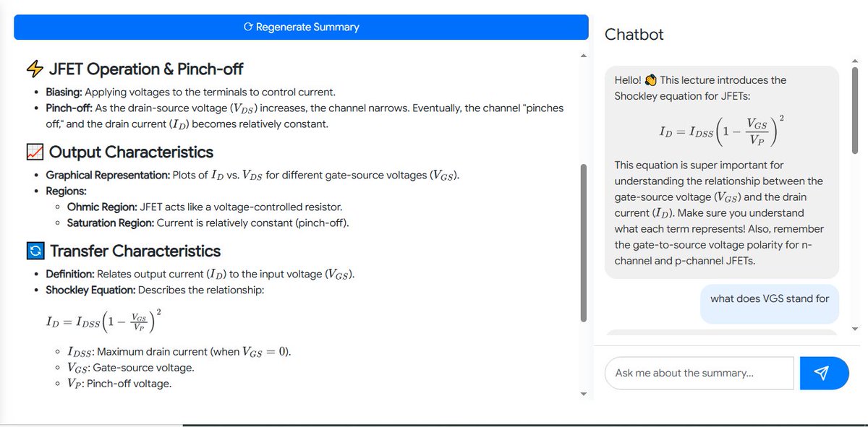Click the summary scrollbar down arrow
This screenshot has width=868, height=427.
click(x=583, y=394)
